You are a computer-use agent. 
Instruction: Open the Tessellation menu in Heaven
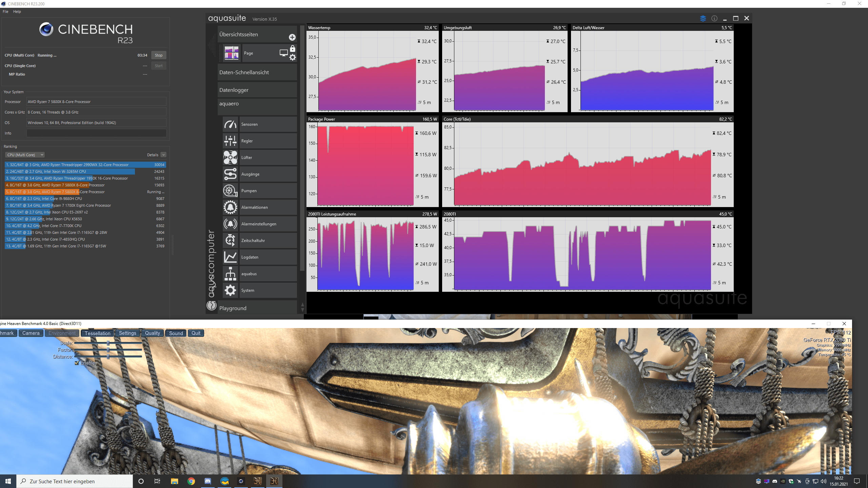tap(97, 333)
